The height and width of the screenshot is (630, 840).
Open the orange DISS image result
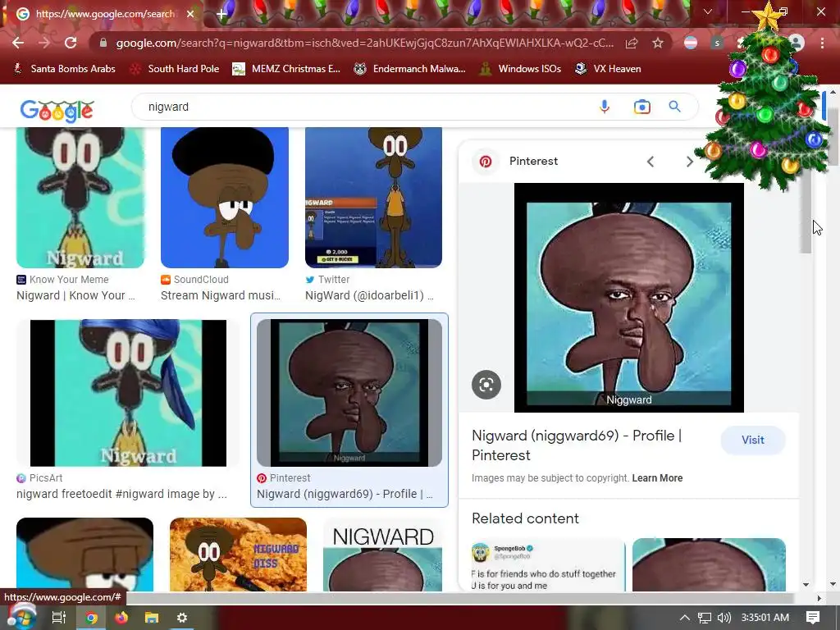tap(239, 554)
